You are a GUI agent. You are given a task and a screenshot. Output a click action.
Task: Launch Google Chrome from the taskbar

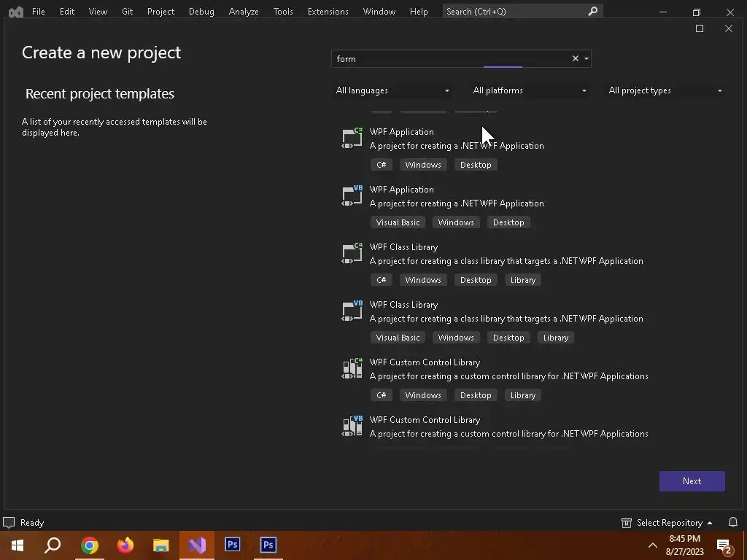point(89,545)
